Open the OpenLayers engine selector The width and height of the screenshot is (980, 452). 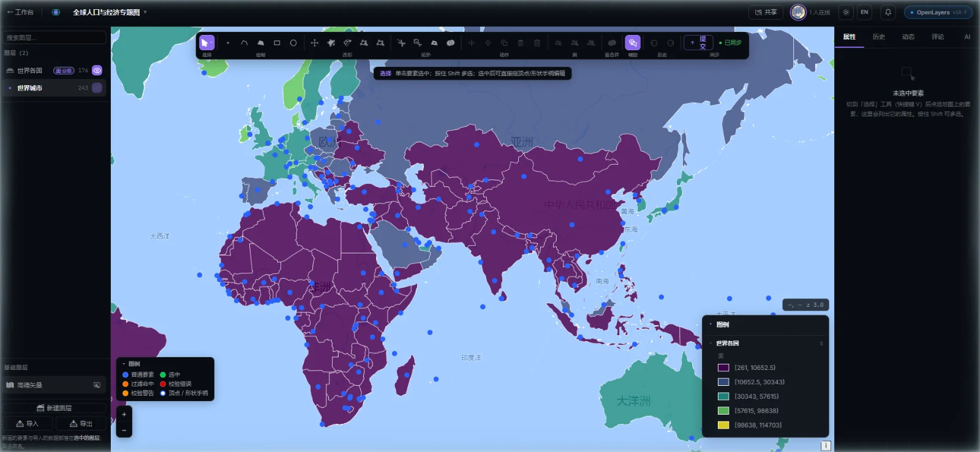click(x=938, y=12)
